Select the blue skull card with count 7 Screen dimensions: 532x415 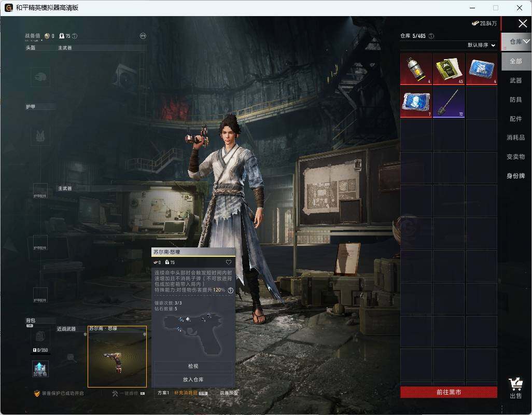click(416, 102)
